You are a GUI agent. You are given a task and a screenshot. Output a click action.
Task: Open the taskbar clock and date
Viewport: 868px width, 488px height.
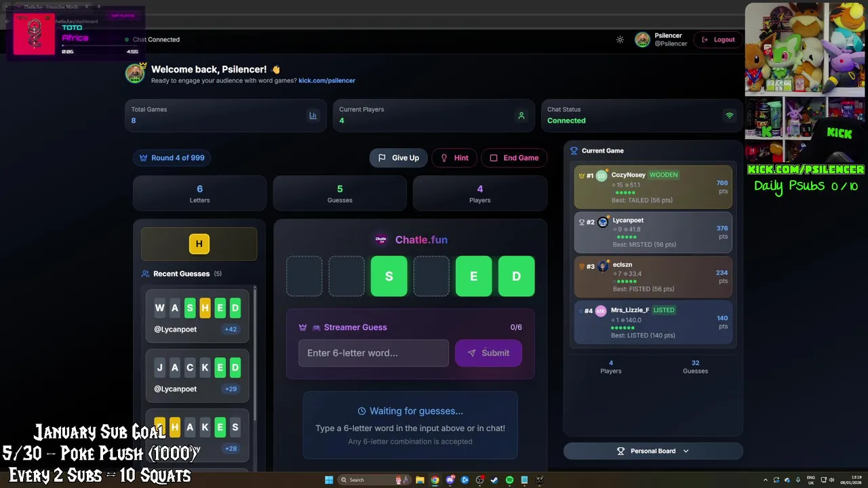coord(850,480)
